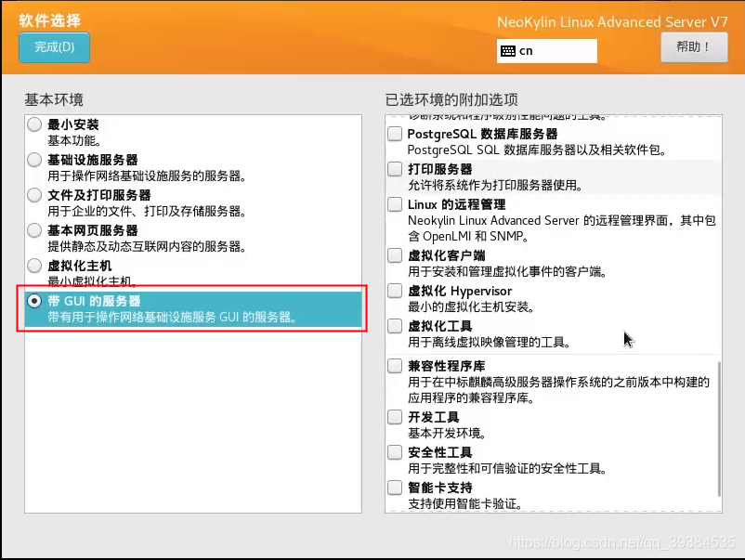Click the cn keyboard layout field
The image size is (745, 560).
547,51
